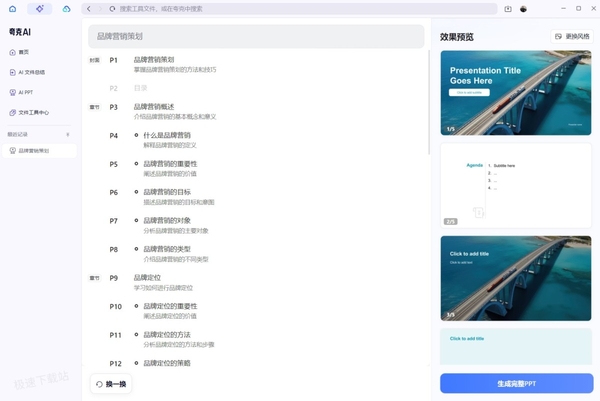Click the 封面 tag beside P1
This screenshot has width=600, height=401.
click(x=95, y=60)
